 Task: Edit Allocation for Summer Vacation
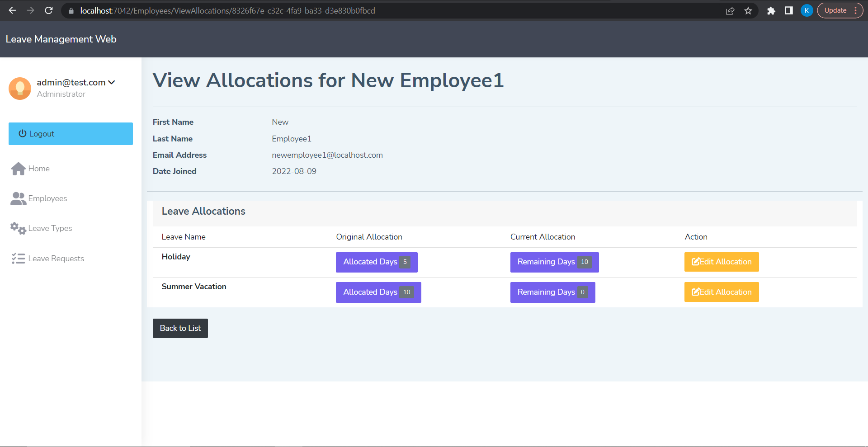pos(722,292)
